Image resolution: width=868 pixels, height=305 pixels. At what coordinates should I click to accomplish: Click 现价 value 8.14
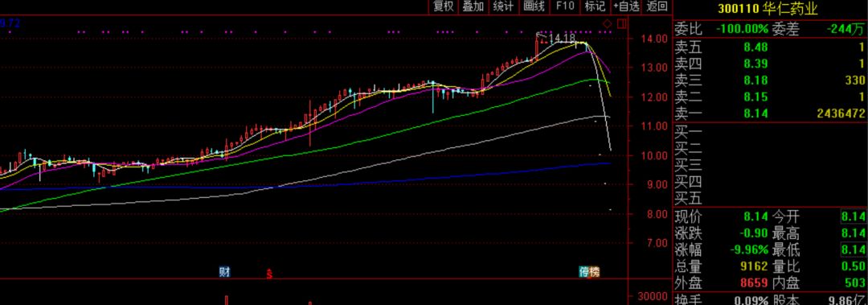click(755, 216)
